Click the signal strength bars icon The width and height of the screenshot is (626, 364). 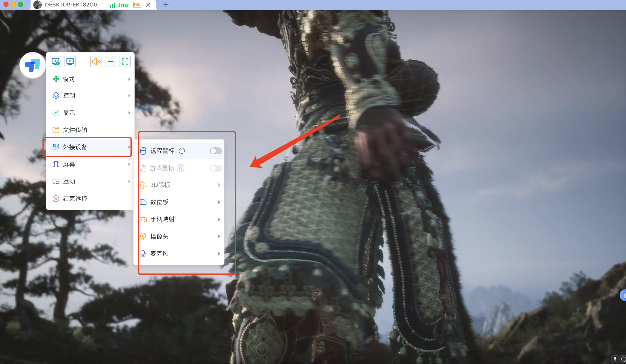coord(112,5)
